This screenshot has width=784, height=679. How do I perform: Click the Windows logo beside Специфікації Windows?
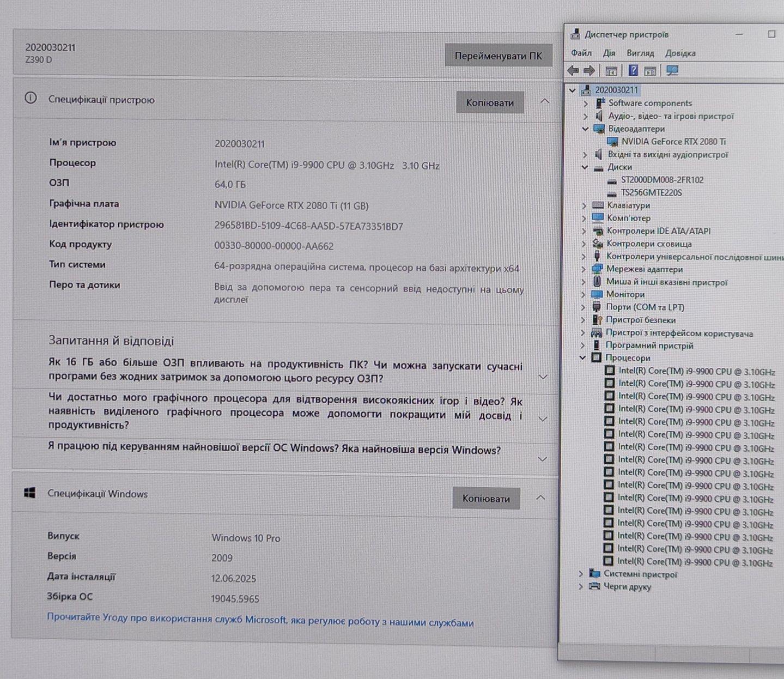click(x=30, y=493)
